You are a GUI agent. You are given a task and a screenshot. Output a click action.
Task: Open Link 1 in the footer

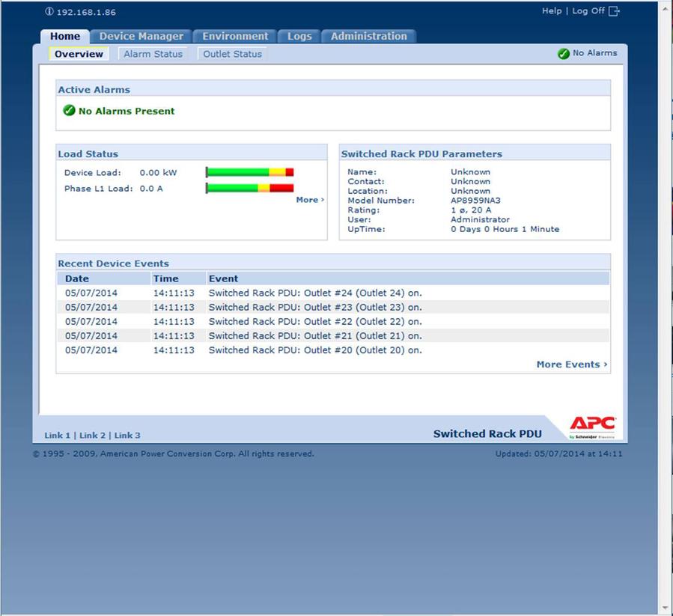pyautogui.click(x=57, y=435)
